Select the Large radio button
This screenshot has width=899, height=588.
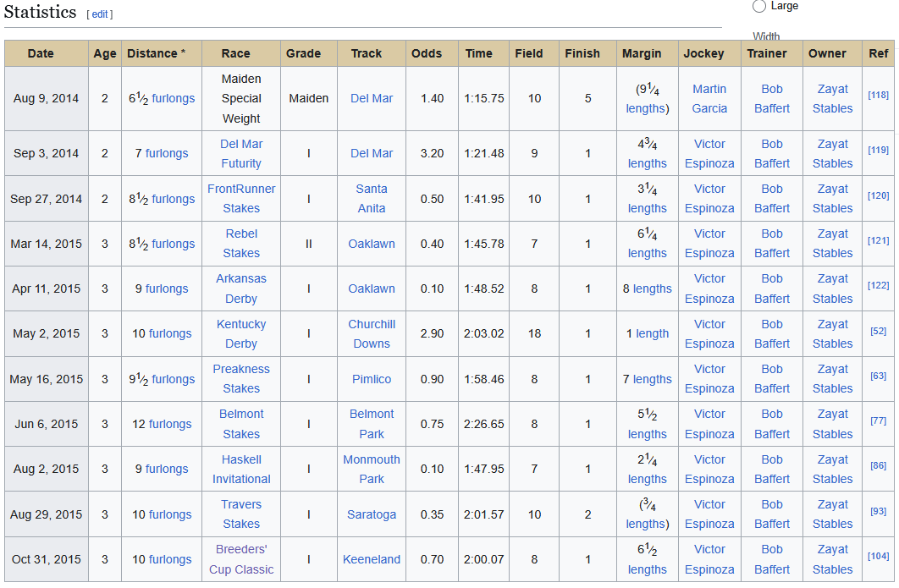click(759, 6)
